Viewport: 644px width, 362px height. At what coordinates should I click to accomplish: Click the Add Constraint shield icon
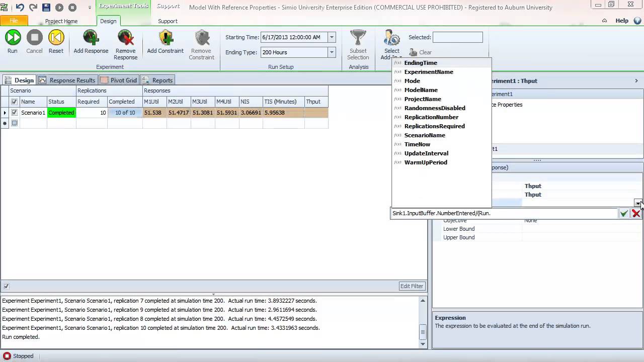[165, 38]
